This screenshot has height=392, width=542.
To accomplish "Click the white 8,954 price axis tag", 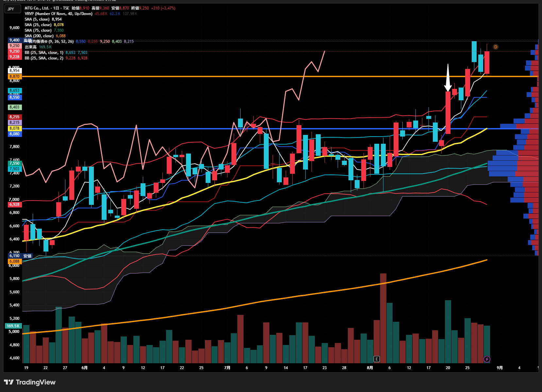I will click(15, 71).
